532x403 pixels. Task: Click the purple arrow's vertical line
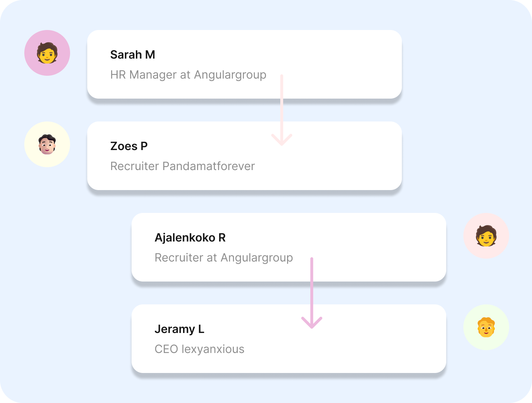[312, 290]
